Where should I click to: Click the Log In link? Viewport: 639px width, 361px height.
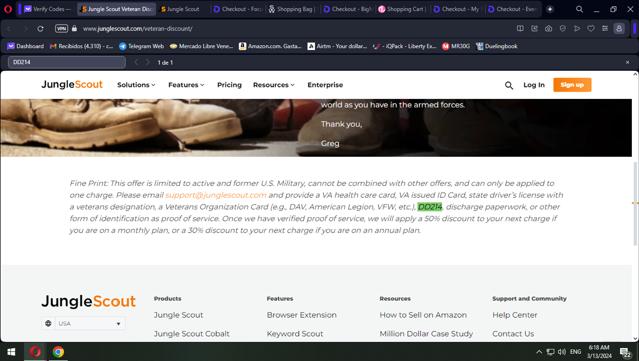[x=534, y=85]
